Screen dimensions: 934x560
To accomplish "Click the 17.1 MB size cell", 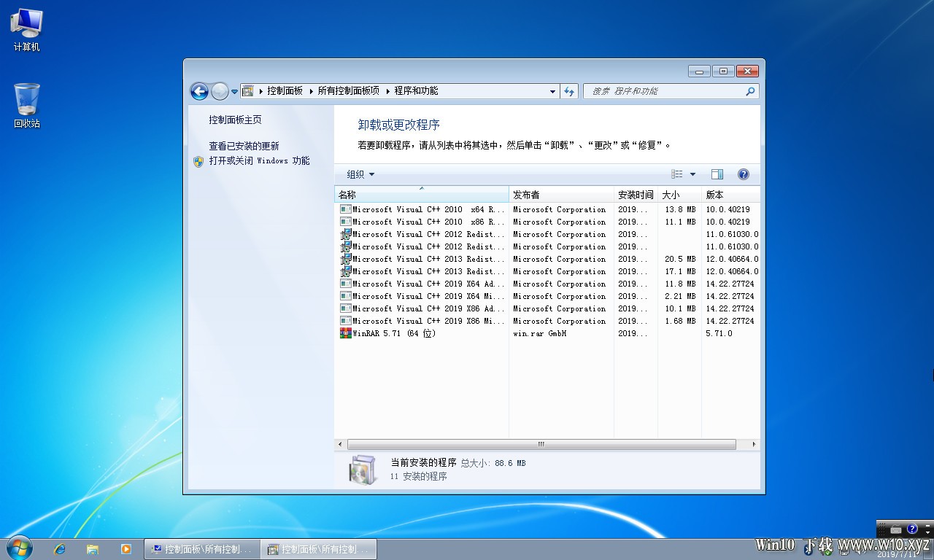I will pos(680,271).
